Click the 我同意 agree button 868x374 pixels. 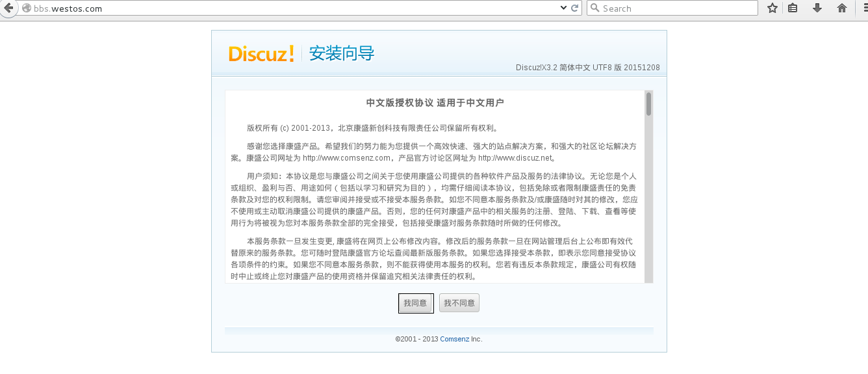tap(416, 303)
